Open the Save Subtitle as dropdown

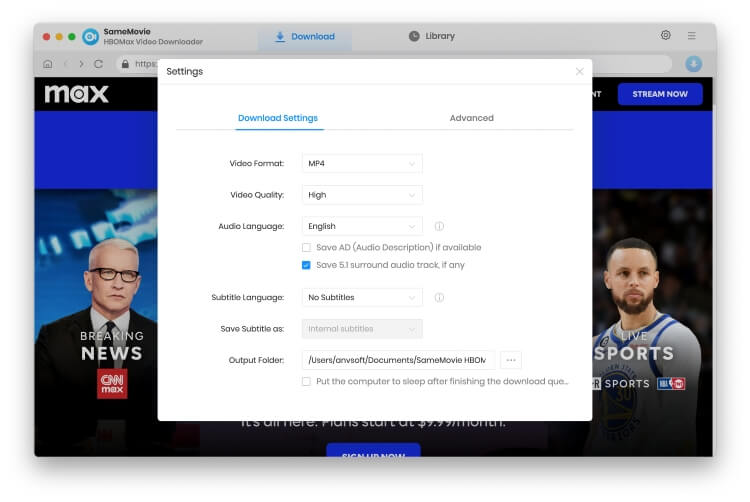(362, 329)
